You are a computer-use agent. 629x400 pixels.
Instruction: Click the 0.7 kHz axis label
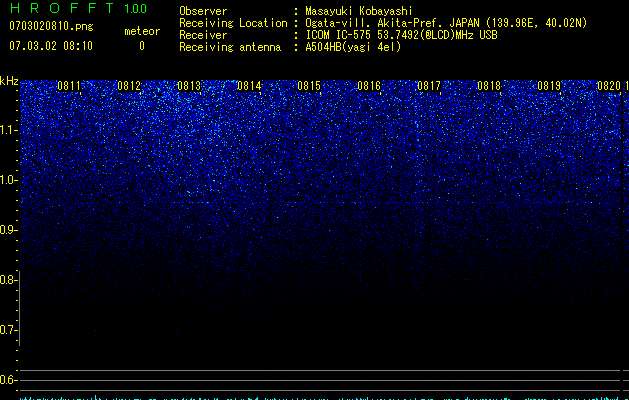(8, 330)
